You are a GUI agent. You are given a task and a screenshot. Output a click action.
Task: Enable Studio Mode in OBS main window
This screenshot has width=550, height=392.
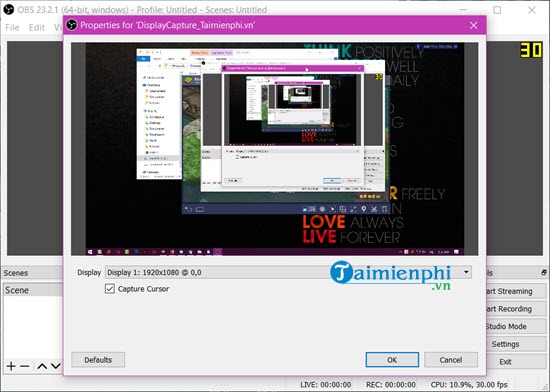[515, 326]
